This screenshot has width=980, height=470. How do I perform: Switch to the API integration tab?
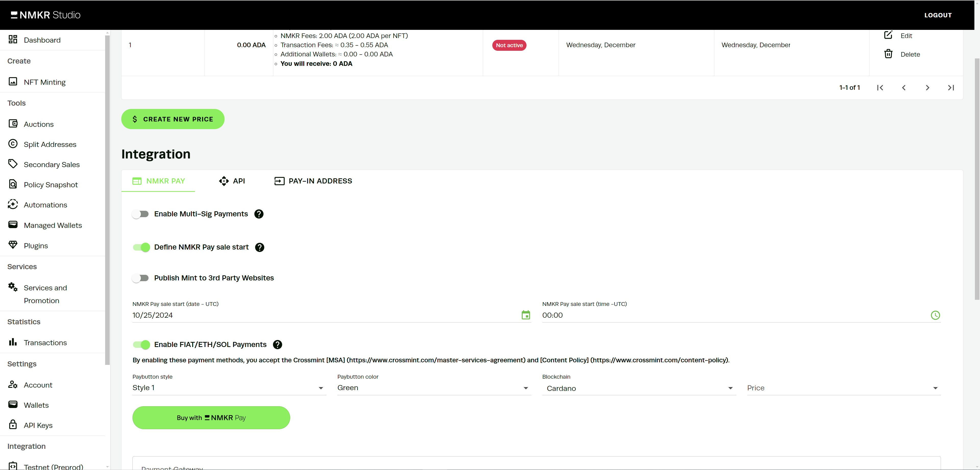click(x=232, y=181)
